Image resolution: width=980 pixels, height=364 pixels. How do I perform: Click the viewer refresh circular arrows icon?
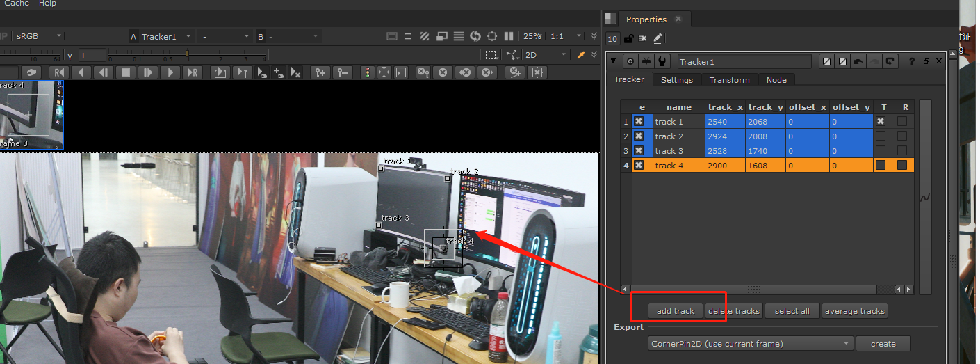475,36
